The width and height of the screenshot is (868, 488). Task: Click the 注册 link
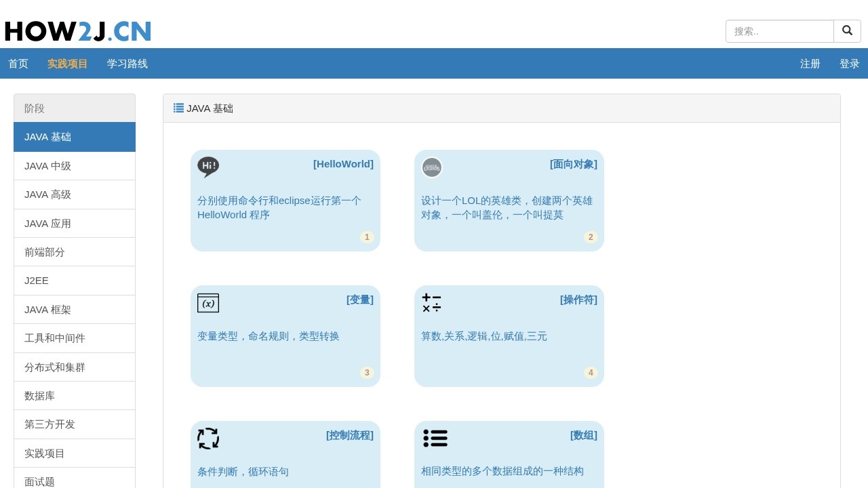(810, 63)
